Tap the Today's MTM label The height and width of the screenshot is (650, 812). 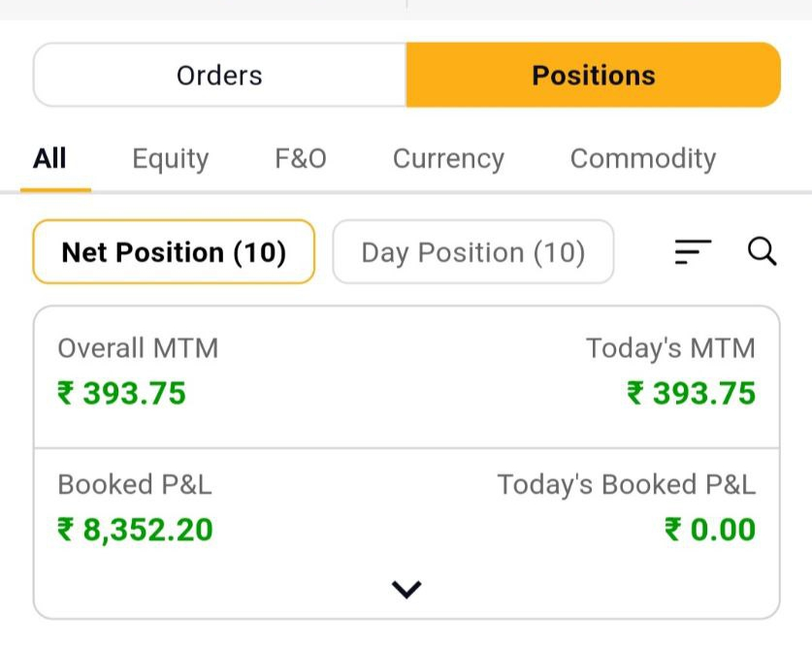670,348
